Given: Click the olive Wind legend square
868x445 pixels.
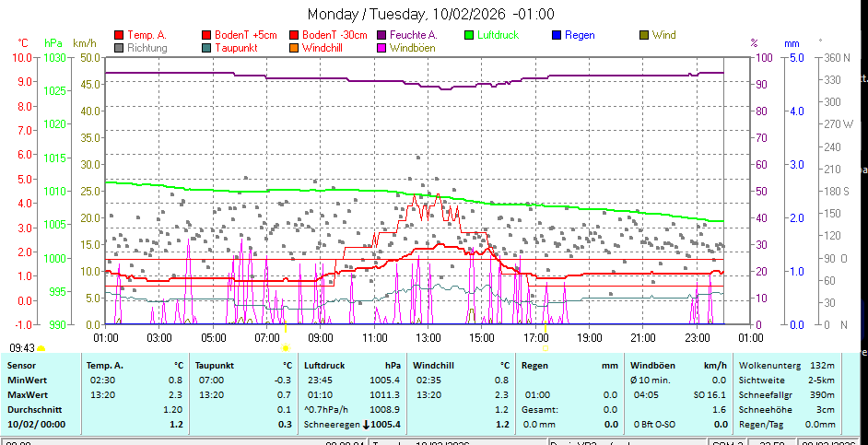Looking at the screenshot, I should (644, 35).
